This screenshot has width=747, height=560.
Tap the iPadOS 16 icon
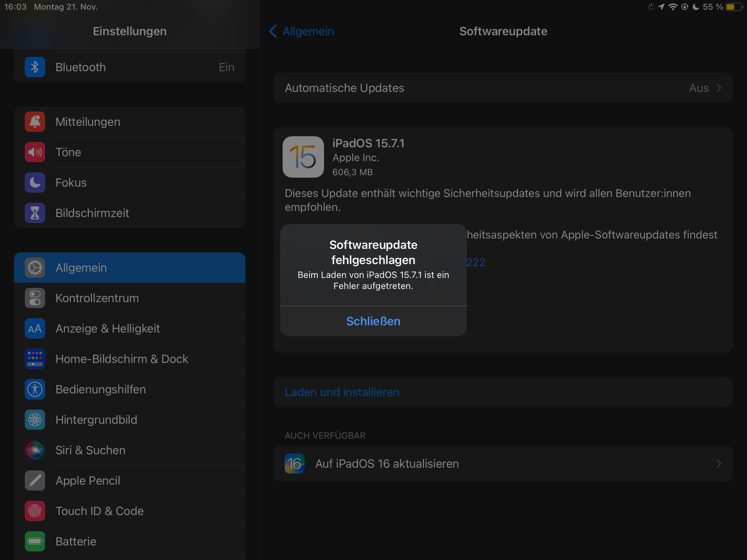(295, 463)
